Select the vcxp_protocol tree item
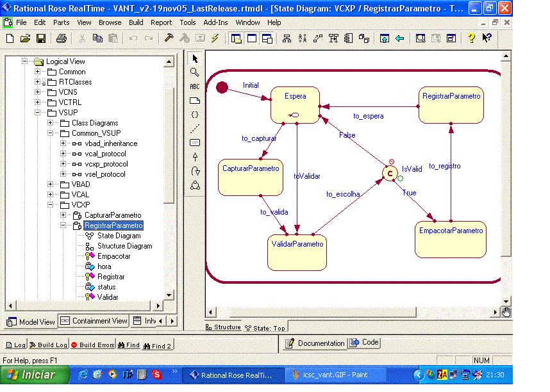 (106, 164)
